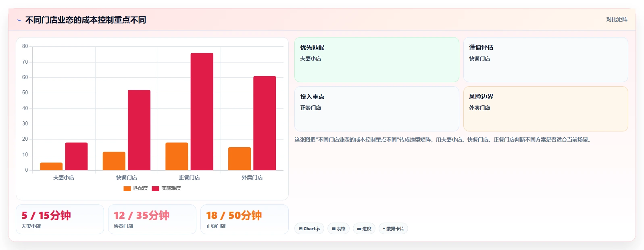Click 夫妻小店 text in 优先匹配 card
This screenshot has width=644, height=250.
311,58
